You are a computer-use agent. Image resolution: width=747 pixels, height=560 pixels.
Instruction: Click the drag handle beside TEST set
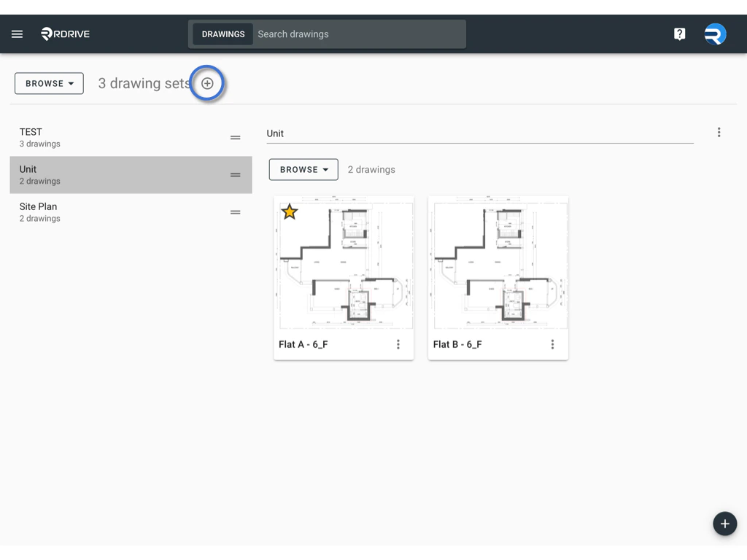(x=235, y=137)
